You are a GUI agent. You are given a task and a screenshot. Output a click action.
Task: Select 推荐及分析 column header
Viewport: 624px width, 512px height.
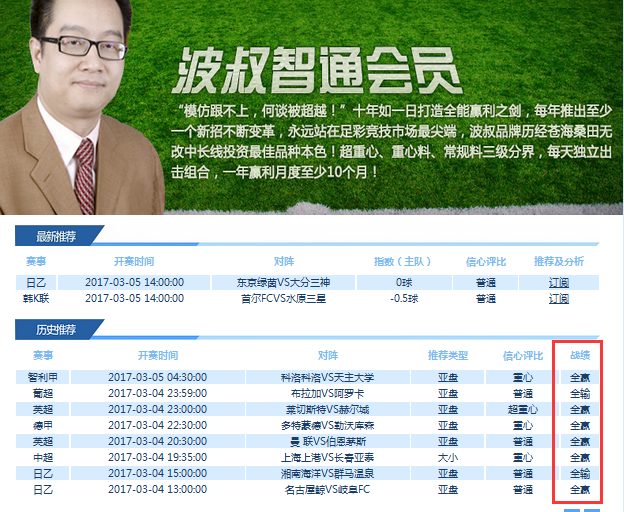559,261
